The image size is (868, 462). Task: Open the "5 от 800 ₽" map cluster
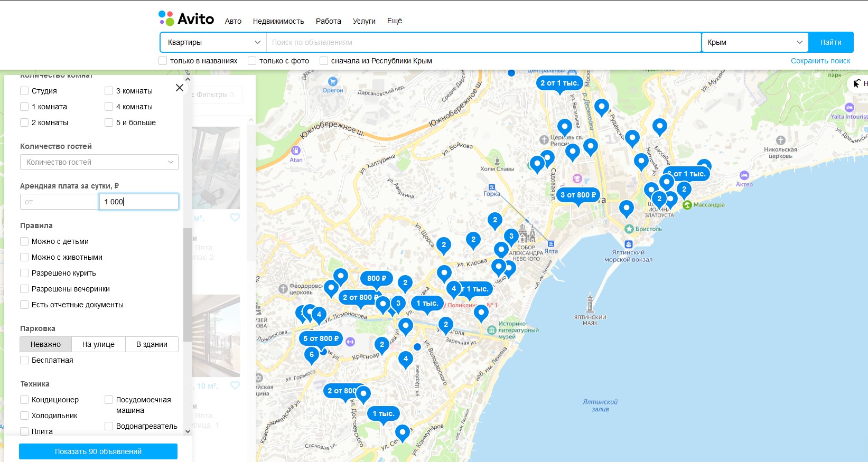point(321,338)
